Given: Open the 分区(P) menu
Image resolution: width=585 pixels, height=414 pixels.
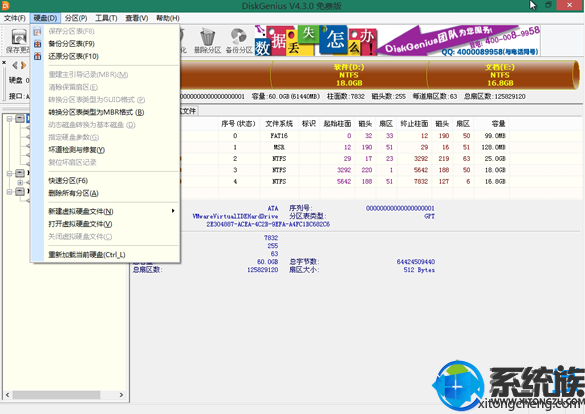Looking at the screenshot, I should 76,18.
